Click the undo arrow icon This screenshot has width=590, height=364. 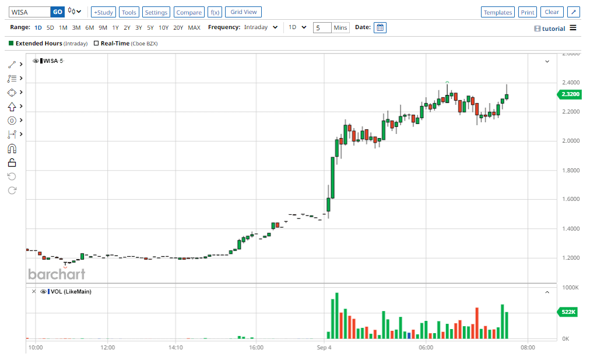[x=12, y=176]
